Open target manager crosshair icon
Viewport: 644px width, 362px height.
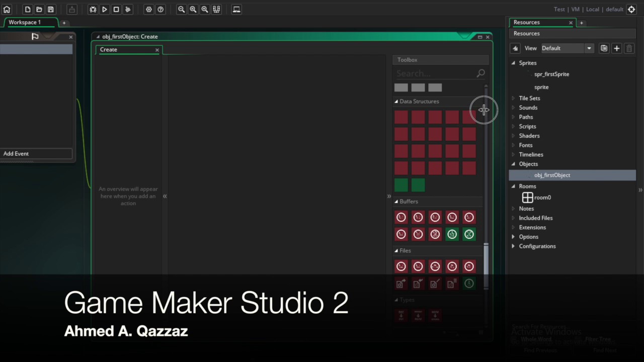click(x=631, y=9)
